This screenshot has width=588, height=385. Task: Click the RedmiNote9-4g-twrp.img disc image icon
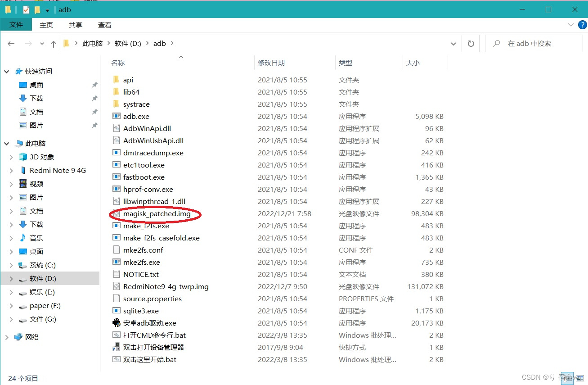[117, 286]
